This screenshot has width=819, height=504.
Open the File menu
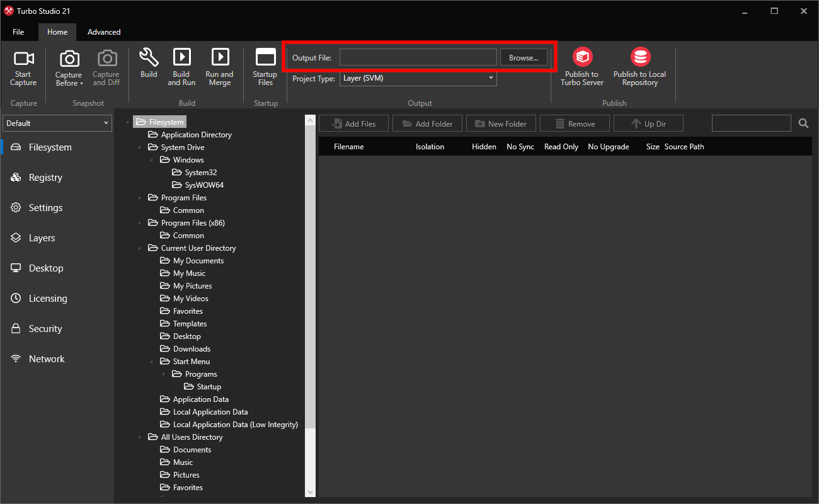point(18,31)
